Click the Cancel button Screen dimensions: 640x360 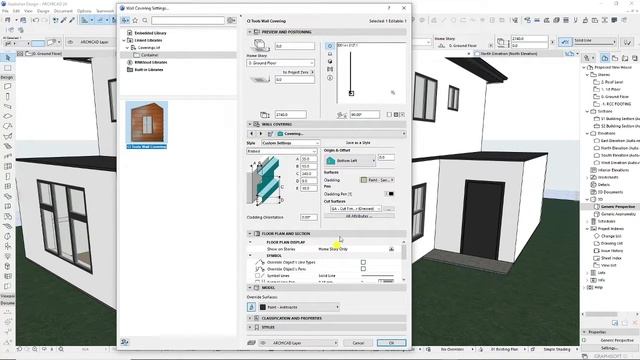pos(358,343)
